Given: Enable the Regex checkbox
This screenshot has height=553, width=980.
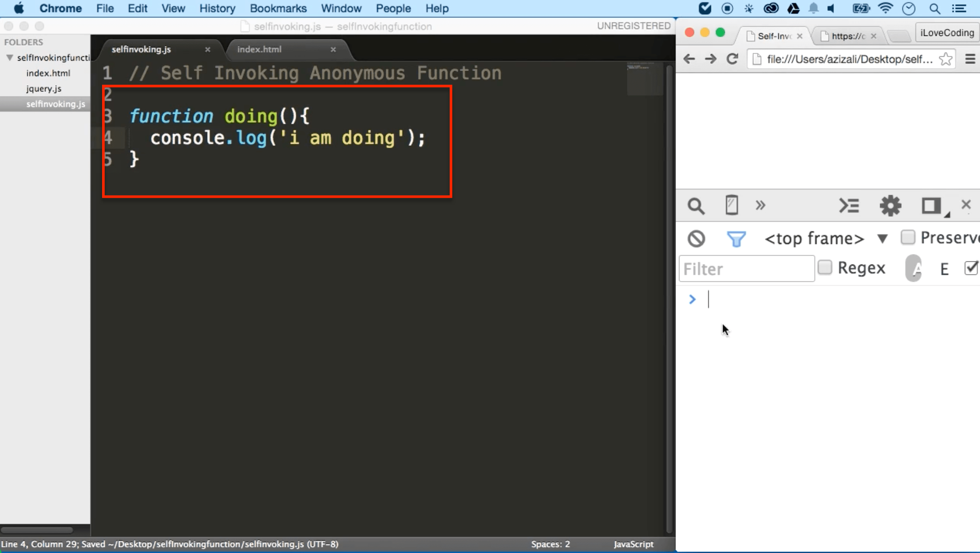Looking at the screenshot, I should point(825,267).
